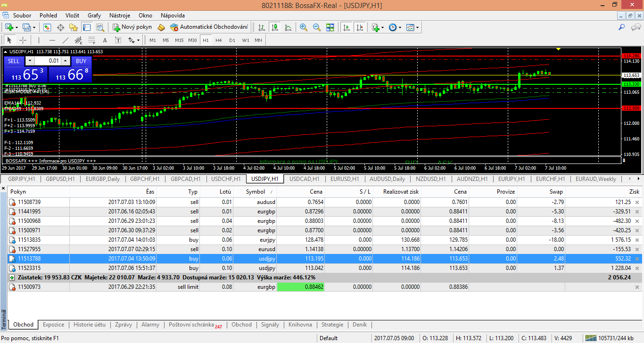Increase the trade volume with up arrow

[x=66, y=61]
